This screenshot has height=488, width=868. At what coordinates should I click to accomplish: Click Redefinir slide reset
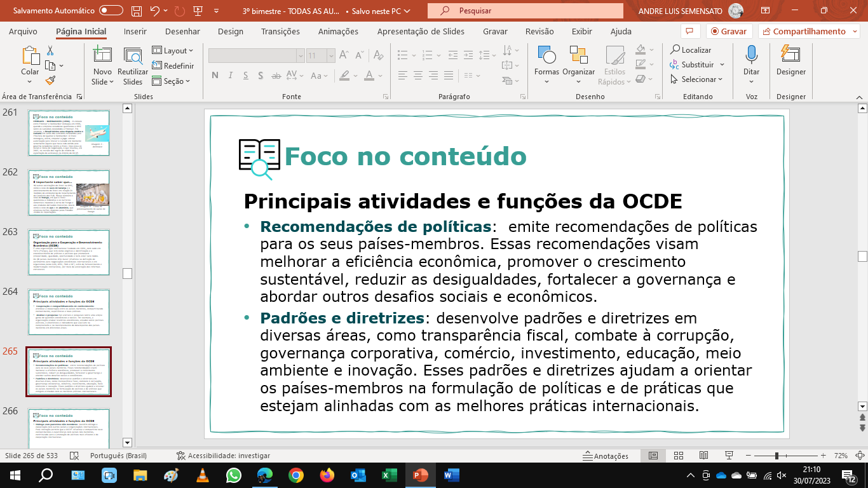(173, 65)
